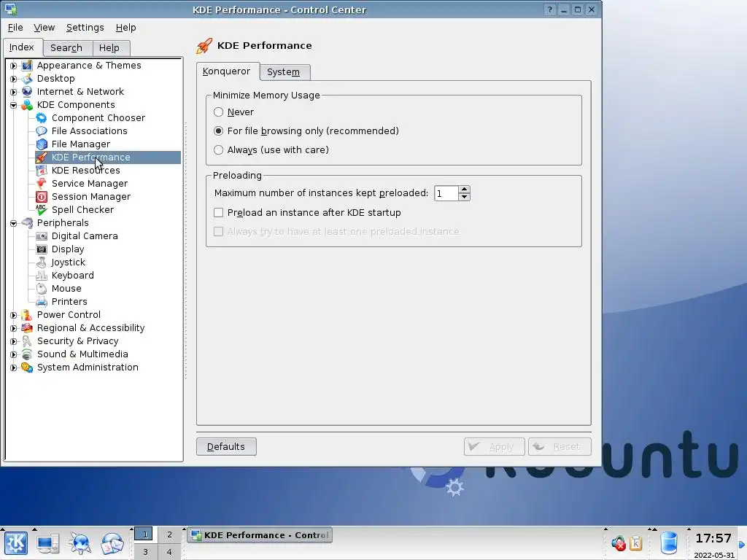Open the Settings menu
Viewport: 747px width, 560px height.
(x=85, y=28)
